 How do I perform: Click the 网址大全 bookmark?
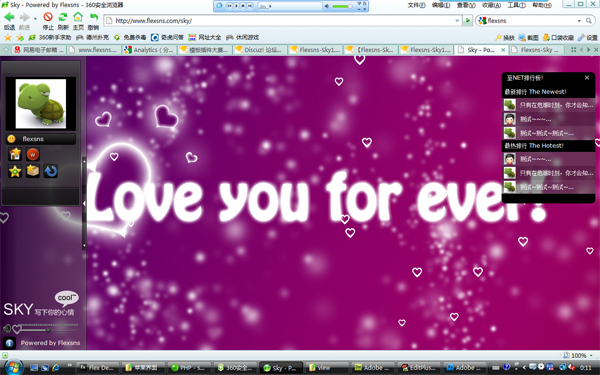[205, 38]
